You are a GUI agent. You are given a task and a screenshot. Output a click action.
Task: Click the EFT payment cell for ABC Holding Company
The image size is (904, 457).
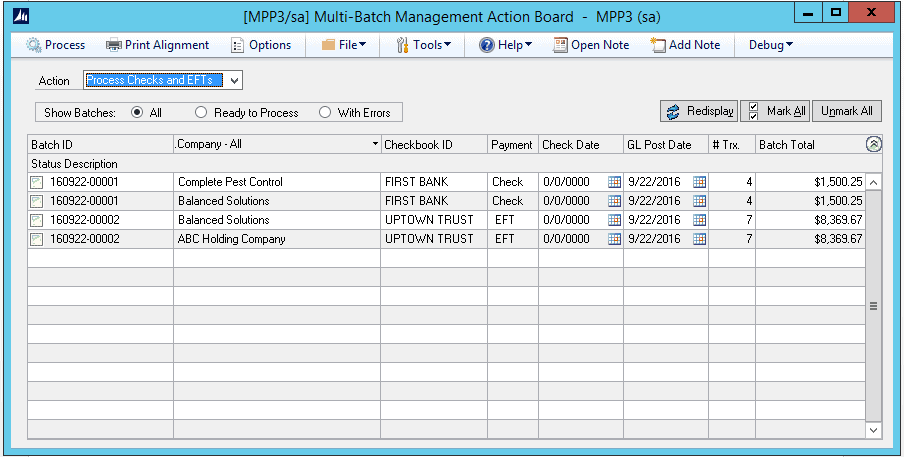point(513,239)
